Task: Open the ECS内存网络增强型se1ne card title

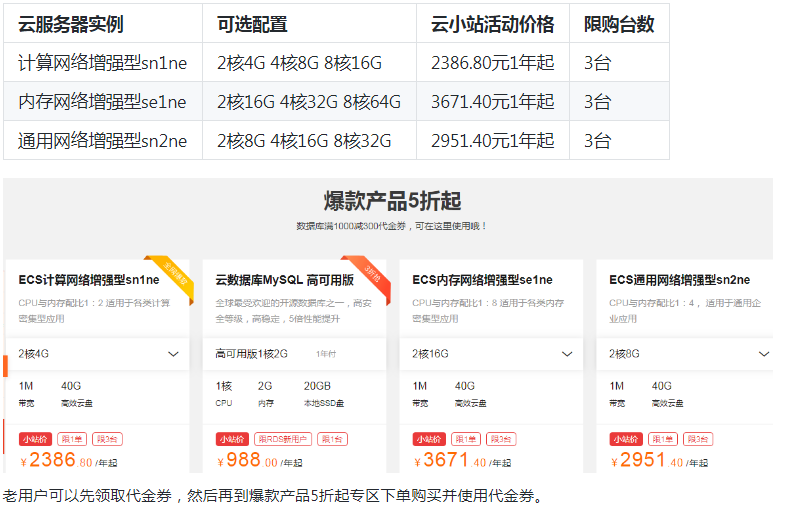Action: (482, 280)
